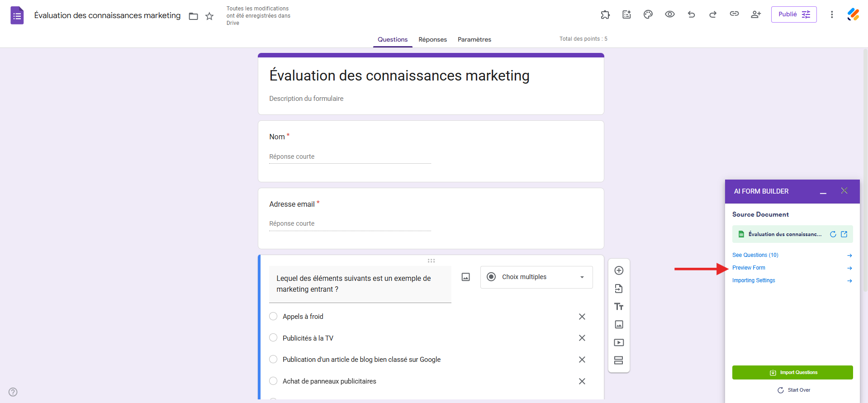Open source document in new tab
The width and height of the screenshot is (868, 403).
point(844,234)
